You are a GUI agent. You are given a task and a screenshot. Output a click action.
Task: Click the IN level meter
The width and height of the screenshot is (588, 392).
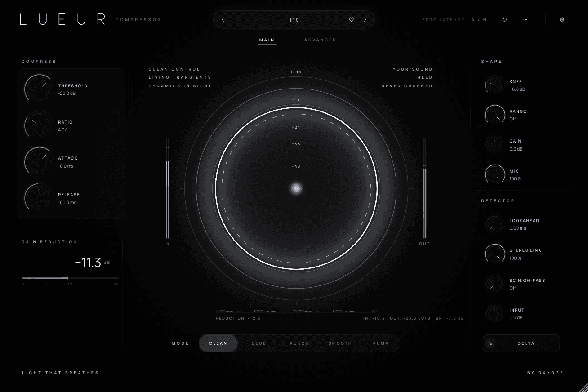click(x=167, y=188)
